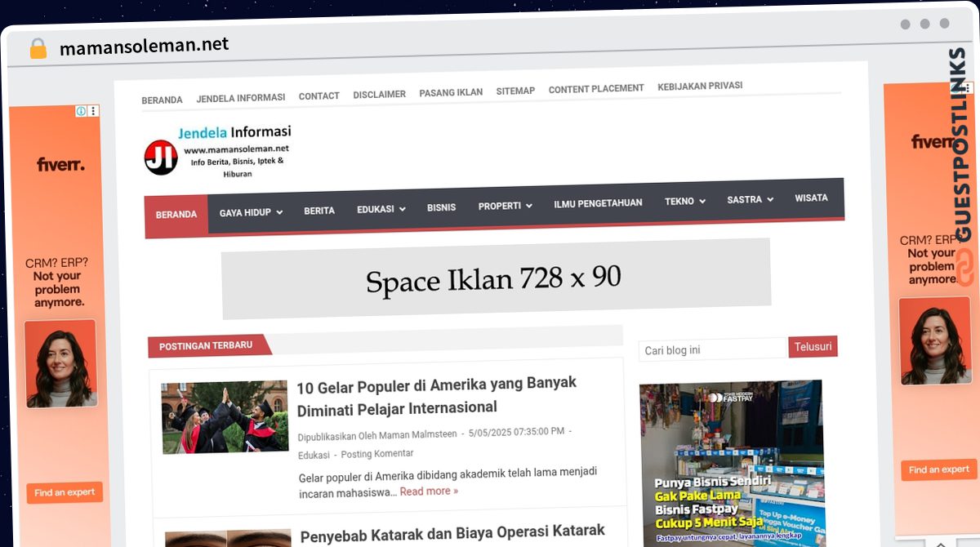Open Penyebab Katarak article title
980x547 pixels.
(x=452, y=533)
